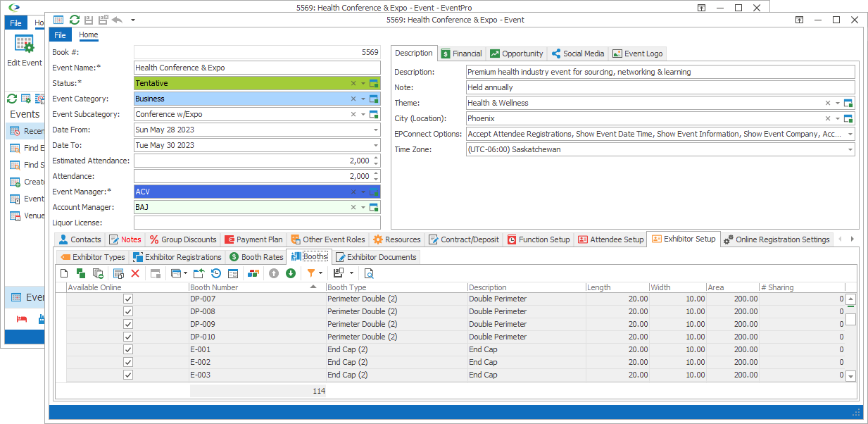This screenshot has width=868, height=424.
Task: Click the Edit Event icon in the EventPro back window
Action: pyautogui.click(x=25, y=45)
